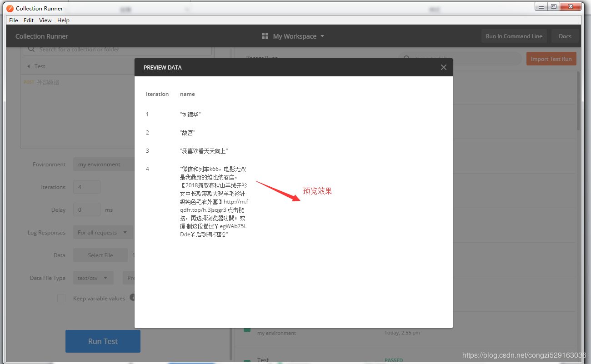Click the "故宫" value in the preview

(x=188, y=133)
